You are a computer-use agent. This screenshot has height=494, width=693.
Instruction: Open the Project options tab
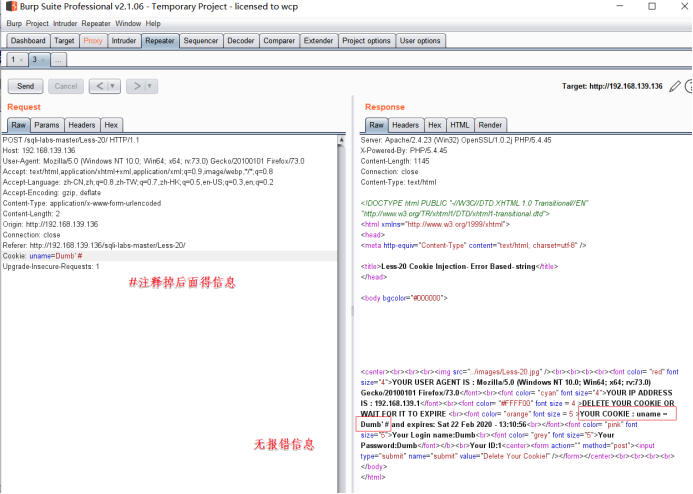tap(366, 41)
